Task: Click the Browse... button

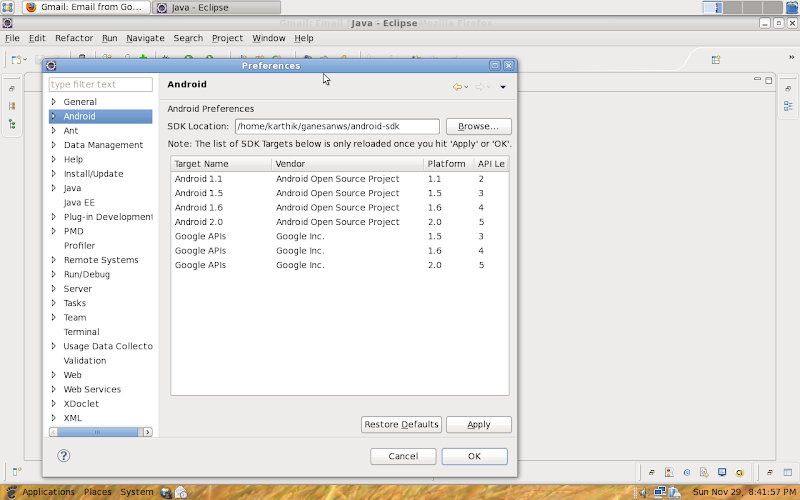Action: pos(479,127)
